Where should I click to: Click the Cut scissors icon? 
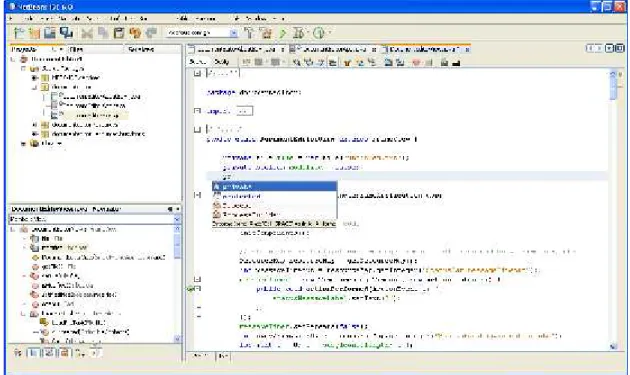pyautogui.click(x=87, y=33)
